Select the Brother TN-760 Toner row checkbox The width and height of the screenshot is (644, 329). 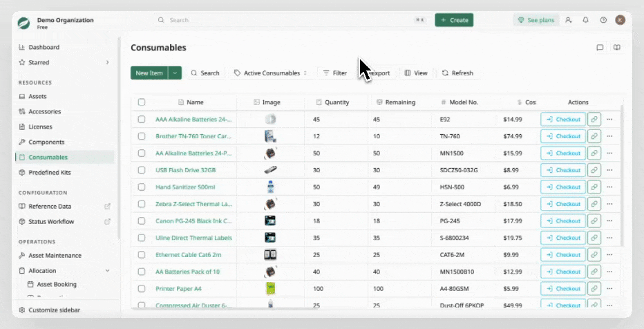click(142, 136)
